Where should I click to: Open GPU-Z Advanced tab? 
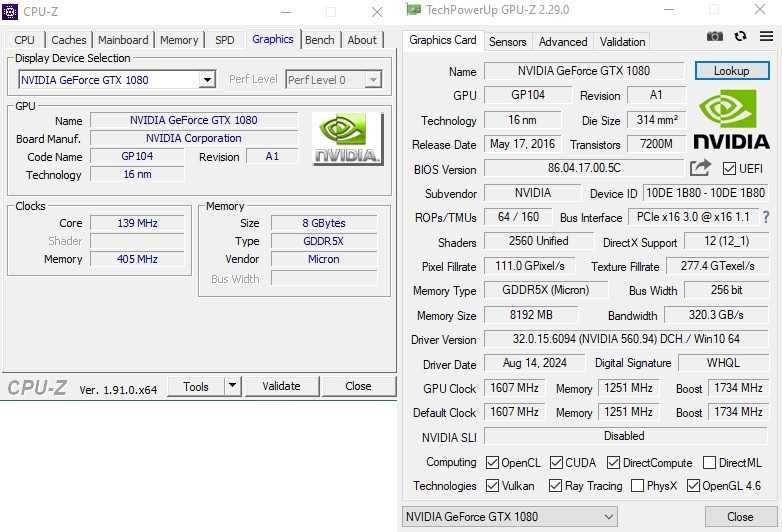[563, 42]
